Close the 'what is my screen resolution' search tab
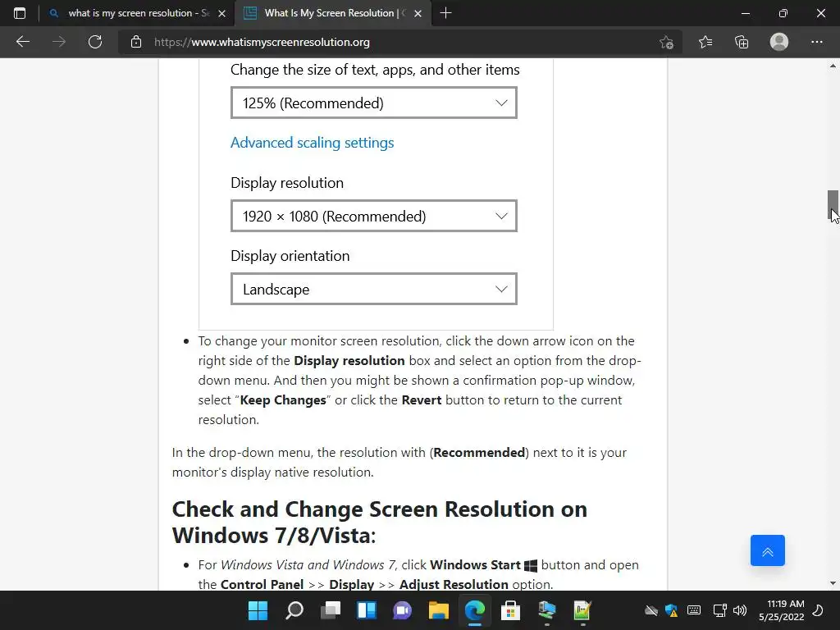 pyautogui.click(x=221, y=14)
